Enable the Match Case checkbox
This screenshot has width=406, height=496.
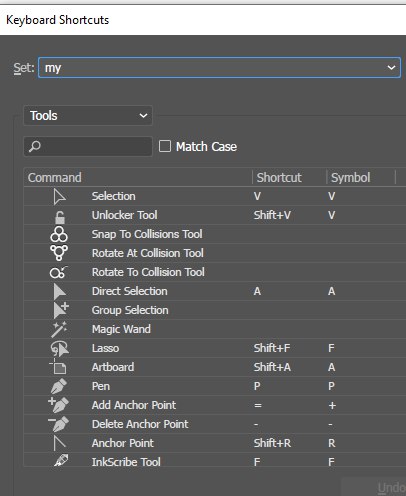[x=165, y=146]
